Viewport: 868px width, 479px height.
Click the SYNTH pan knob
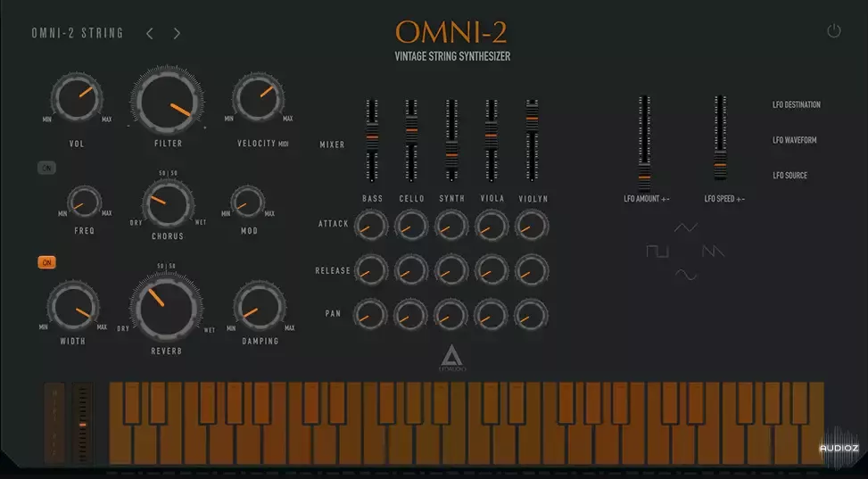[x=451, y=315]
